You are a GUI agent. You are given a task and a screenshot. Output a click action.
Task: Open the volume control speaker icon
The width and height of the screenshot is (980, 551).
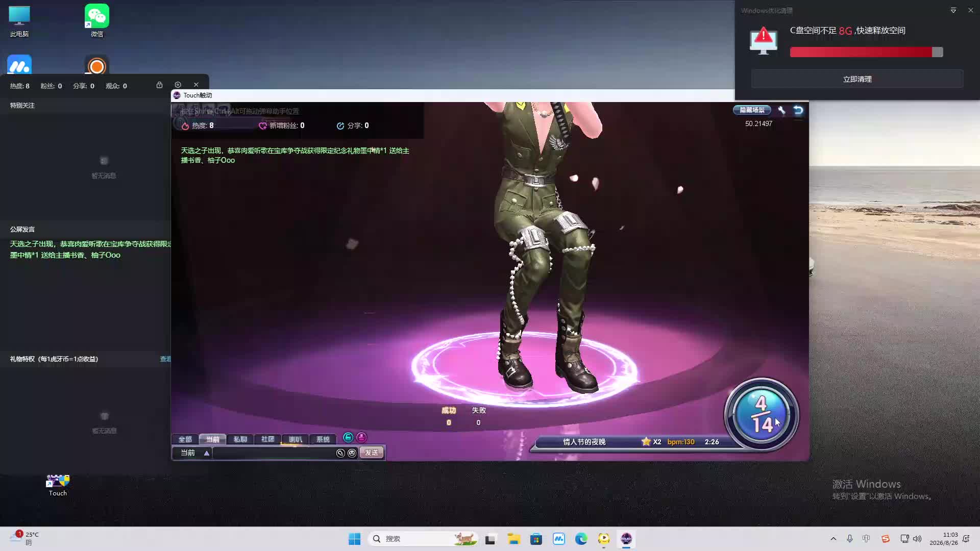coord(917,539)
